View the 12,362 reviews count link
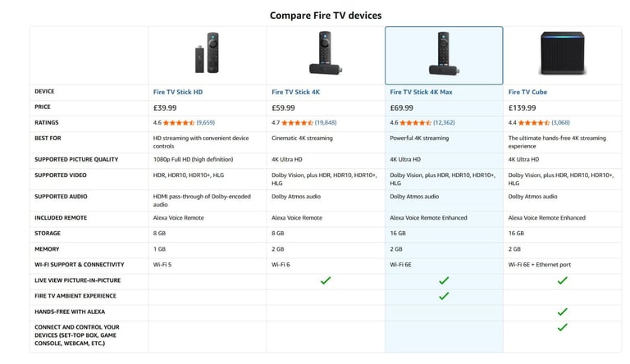This screenshot has width=630, height=364. pyautogui.click(x=444, y=123)
